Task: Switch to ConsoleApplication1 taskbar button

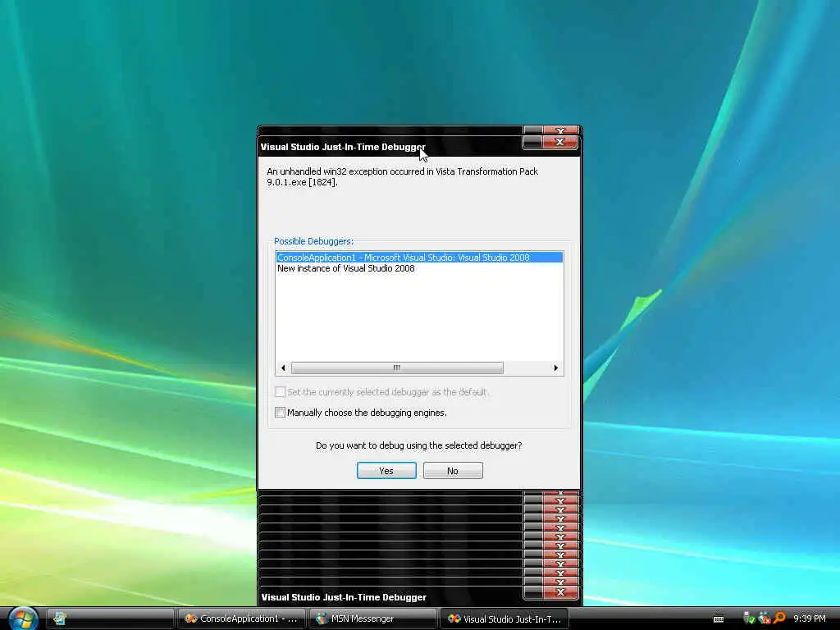Action: [x=241, y=619]
